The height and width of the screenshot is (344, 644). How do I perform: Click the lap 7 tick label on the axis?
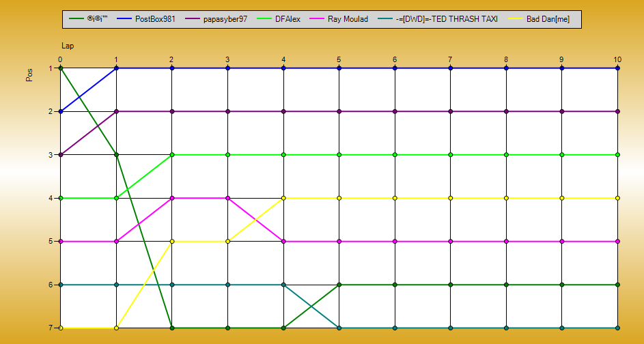pos(450,59)
